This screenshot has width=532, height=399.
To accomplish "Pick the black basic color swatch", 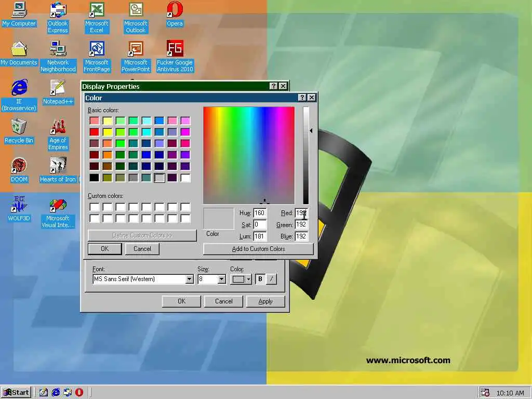I will click(95, 178).
